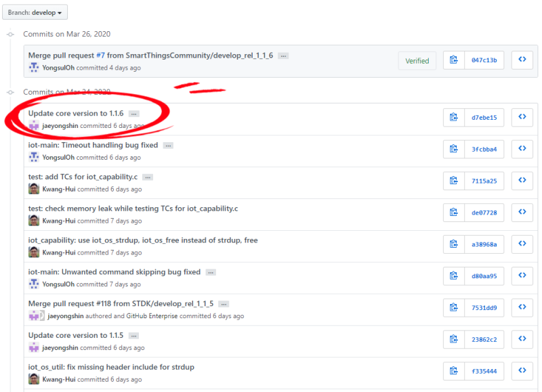Viewport: 542px width, 392px height.
Task: Expand description of Update core version 1.1.6
Action: coord(133,114)
